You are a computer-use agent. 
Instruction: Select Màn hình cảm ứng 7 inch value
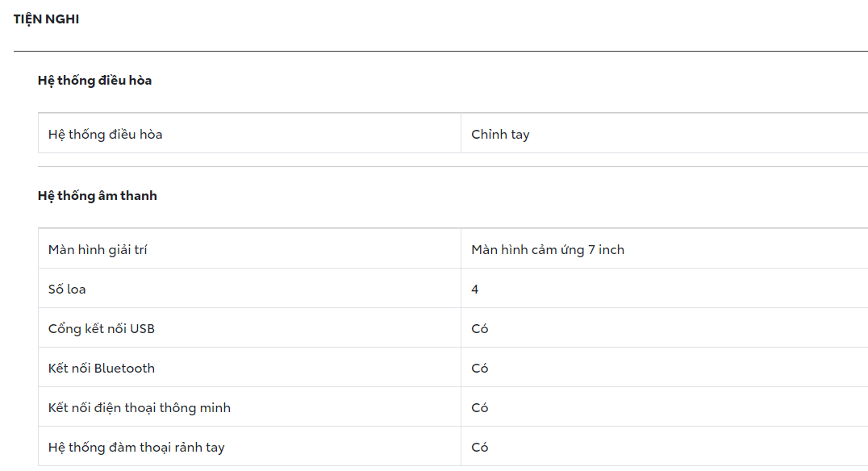pyautogui.click(x=547, y=249)
